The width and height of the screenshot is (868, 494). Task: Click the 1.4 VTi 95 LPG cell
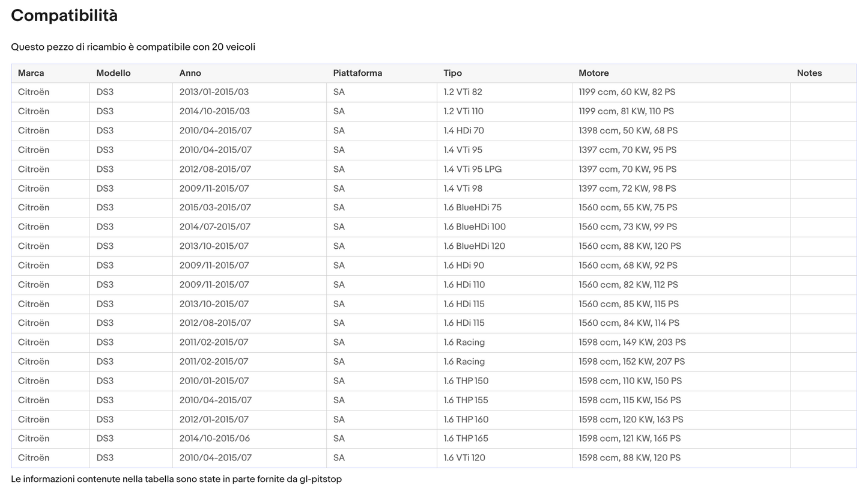[472, 169]
